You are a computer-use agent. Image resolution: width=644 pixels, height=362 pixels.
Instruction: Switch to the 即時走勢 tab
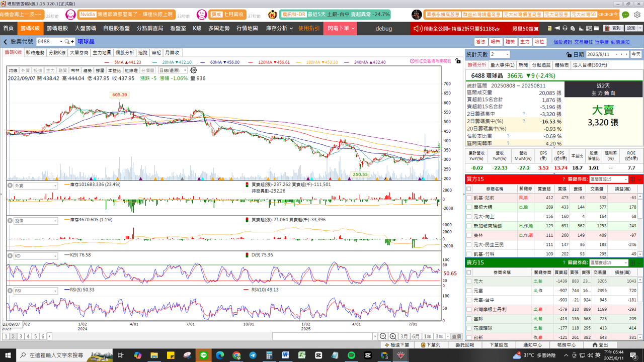point(35,53)
